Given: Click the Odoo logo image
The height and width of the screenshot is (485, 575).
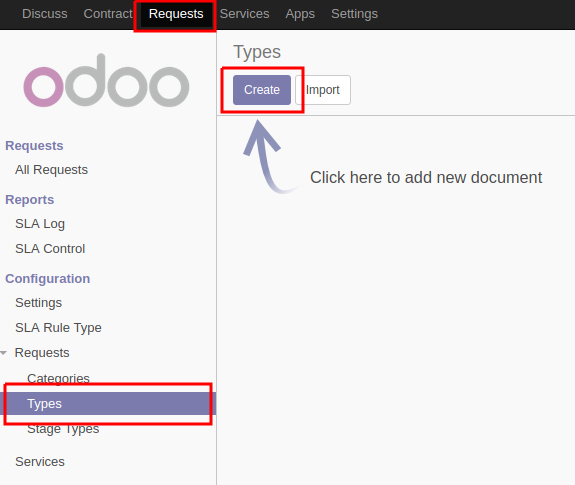Looking at the screenshot, I should [106, 81].
